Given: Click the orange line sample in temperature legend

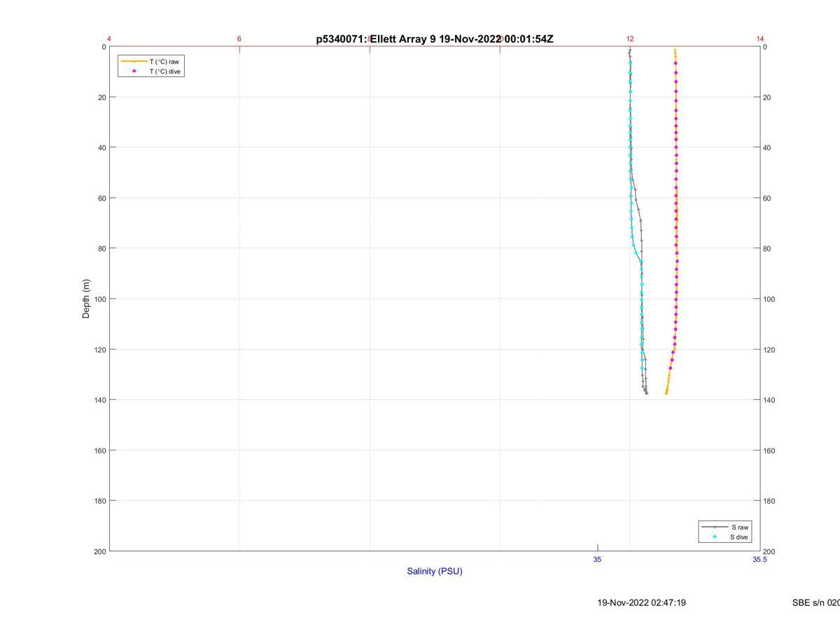Looking at the screenshot, I should (x=134, y=62).
